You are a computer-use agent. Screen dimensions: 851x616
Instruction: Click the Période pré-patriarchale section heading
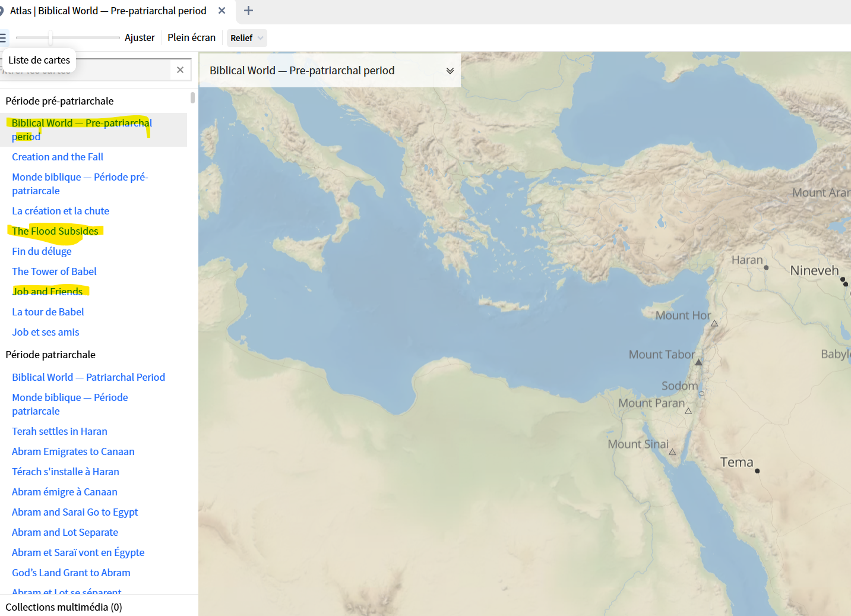[x=59, y=101]
